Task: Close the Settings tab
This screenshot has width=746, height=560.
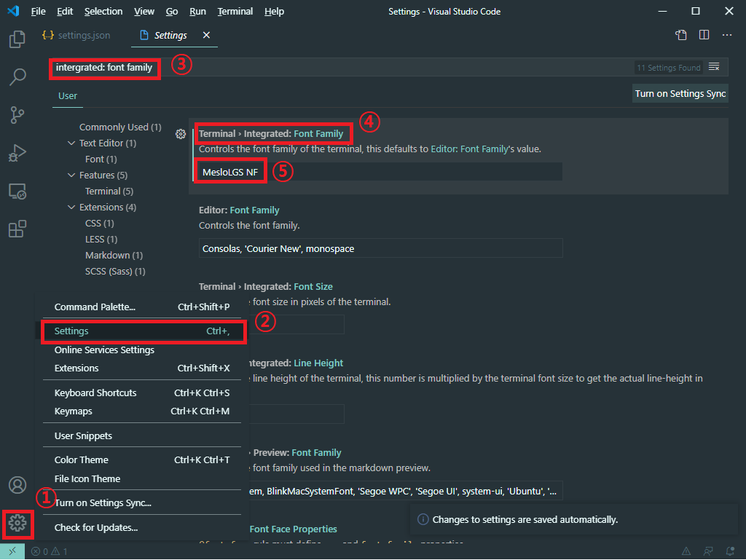Action: tap(206, 35)
